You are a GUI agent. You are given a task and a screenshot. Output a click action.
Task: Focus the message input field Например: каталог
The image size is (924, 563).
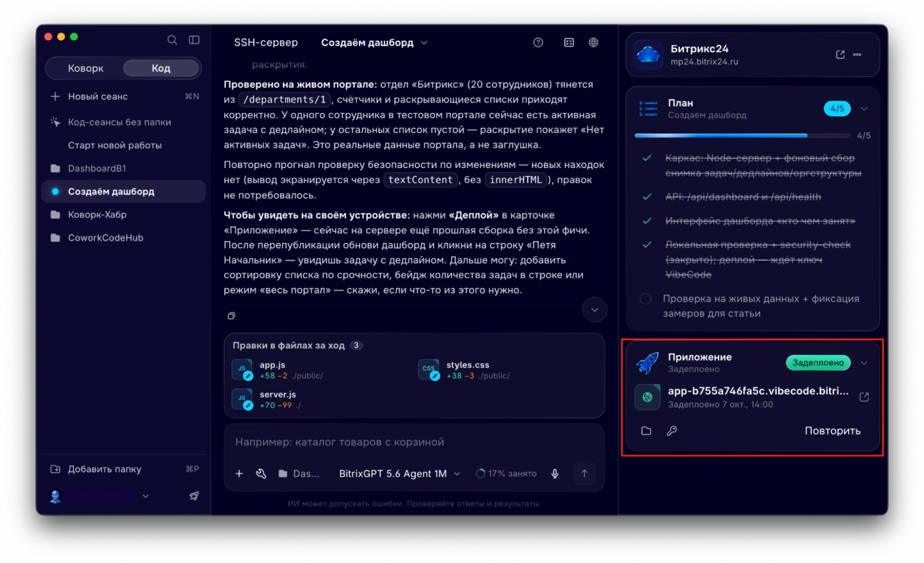pyautogui.click(x=413, y=442)
